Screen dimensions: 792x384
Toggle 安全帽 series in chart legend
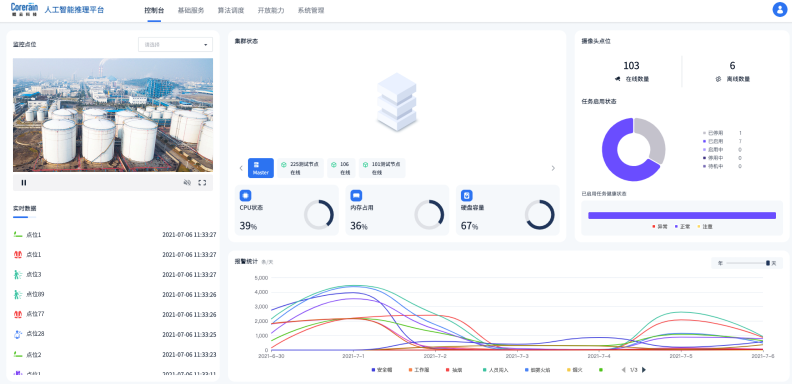[381, 370]
